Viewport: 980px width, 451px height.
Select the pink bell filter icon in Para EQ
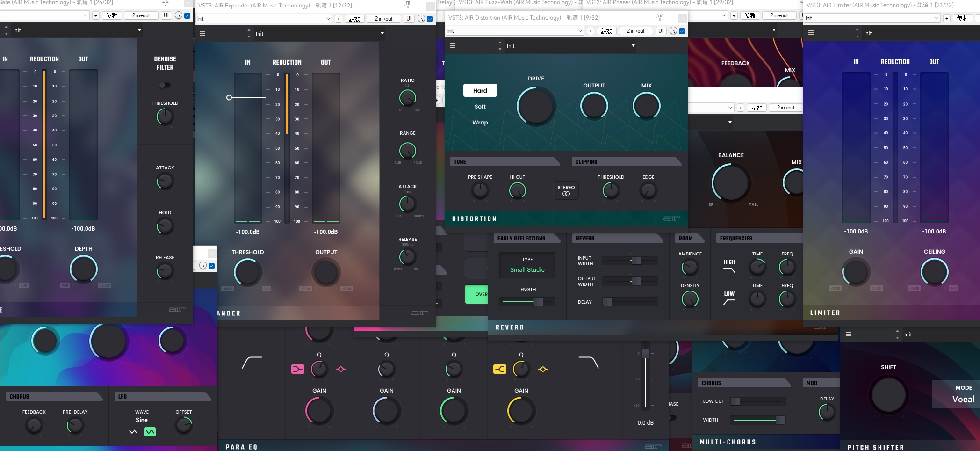[x=341, y=369]
